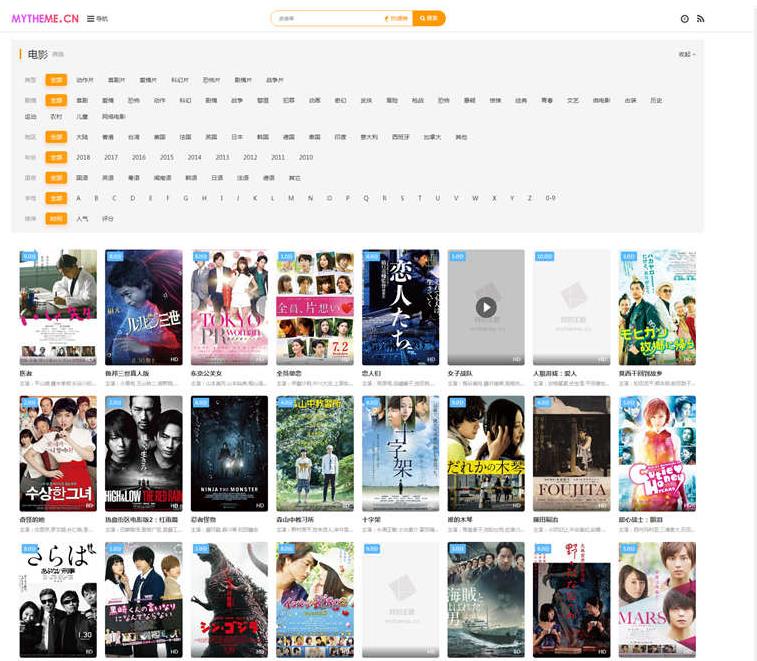Select the 0-9 letter filter
Screen dimensions: 757x661
tap(550, 198)
